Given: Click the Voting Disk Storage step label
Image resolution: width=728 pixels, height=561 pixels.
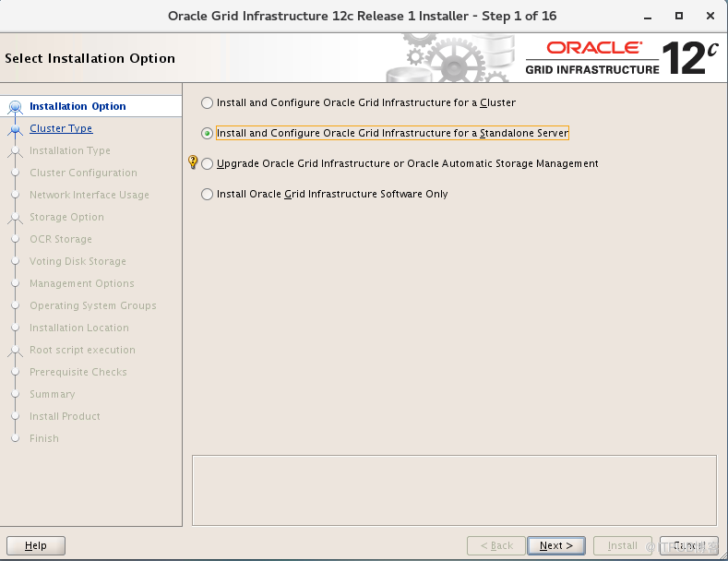Looking at the screenshot, I should [78, 261].
